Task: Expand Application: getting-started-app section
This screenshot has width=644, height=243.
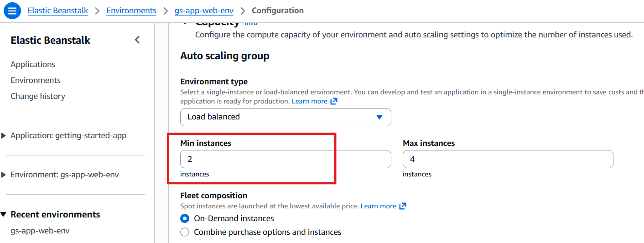Action: point(4,135)
